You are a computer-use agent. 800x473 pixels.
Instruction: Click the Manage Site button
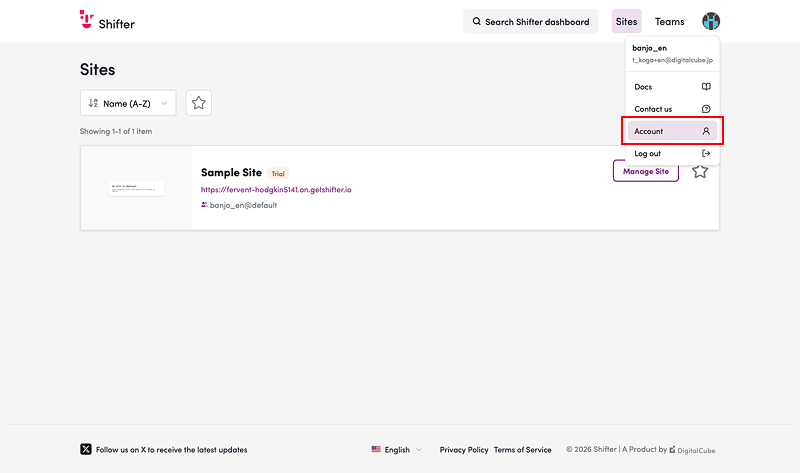tap(646, 171)
